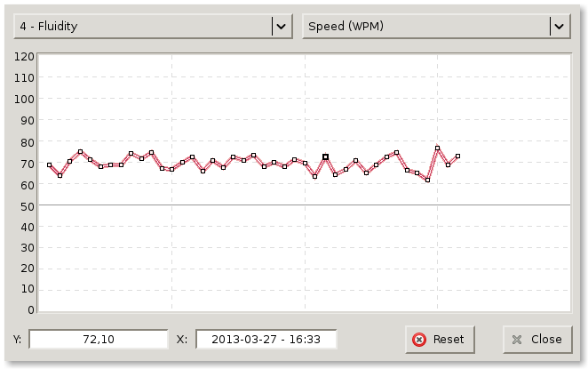Click the lowest data point near 62
The width and height of the screenshot is (588, 369).
427,180
